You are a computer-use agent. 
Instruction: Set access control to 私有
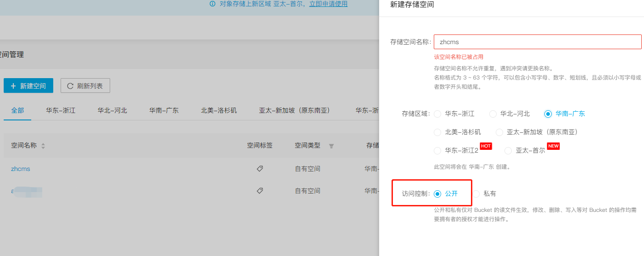point(476,194)
